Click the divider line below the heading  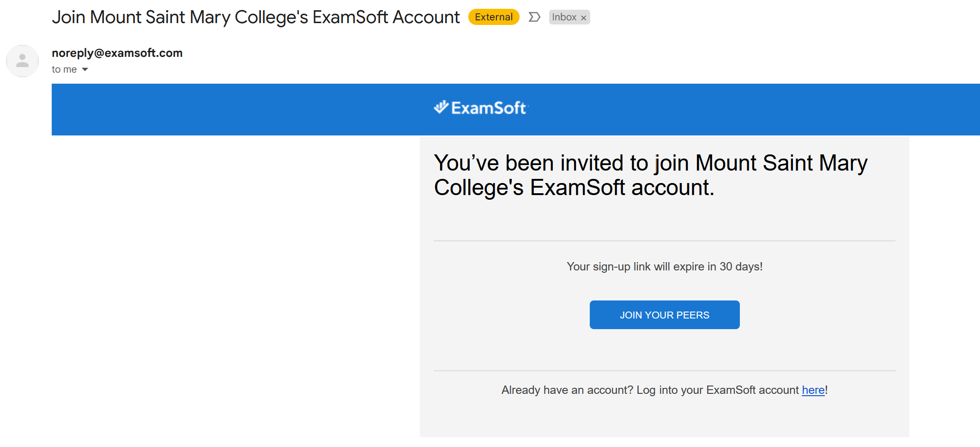665,241
